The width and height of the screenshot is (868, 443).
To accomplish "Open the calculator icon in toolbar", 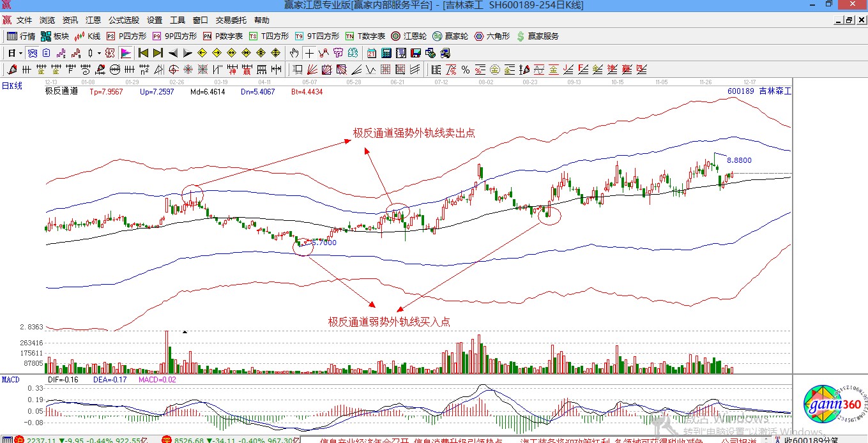I will click(x=386, y=53).
